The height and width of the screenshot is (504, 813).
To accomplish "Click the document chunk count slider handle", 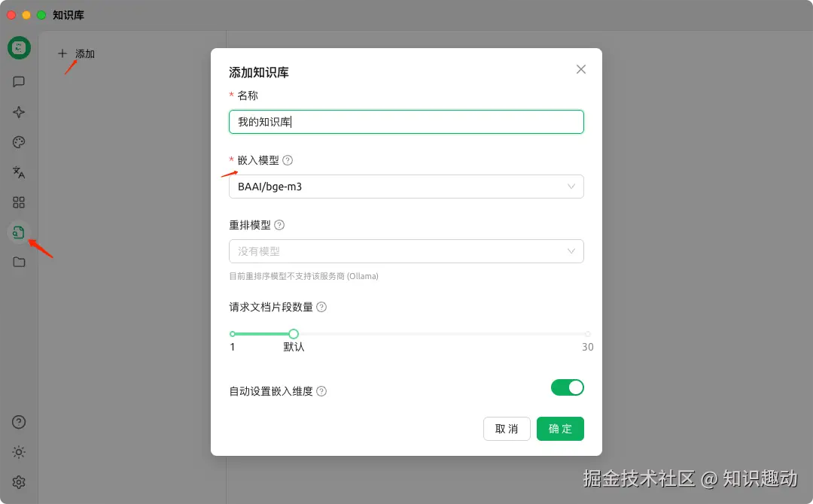I will pos(294,333).
